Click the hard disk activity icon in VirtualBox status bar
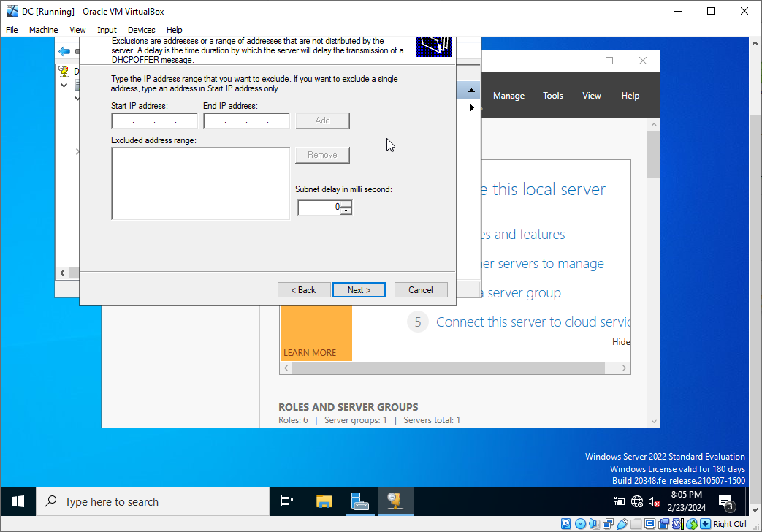 566,523
